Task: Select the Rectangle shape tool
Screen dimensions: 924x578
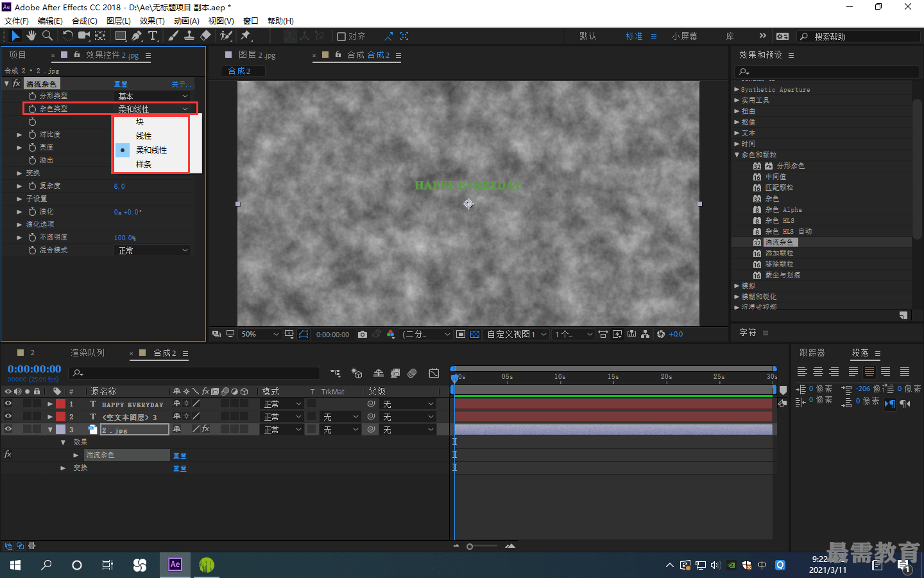Action: tap(121, 36)
